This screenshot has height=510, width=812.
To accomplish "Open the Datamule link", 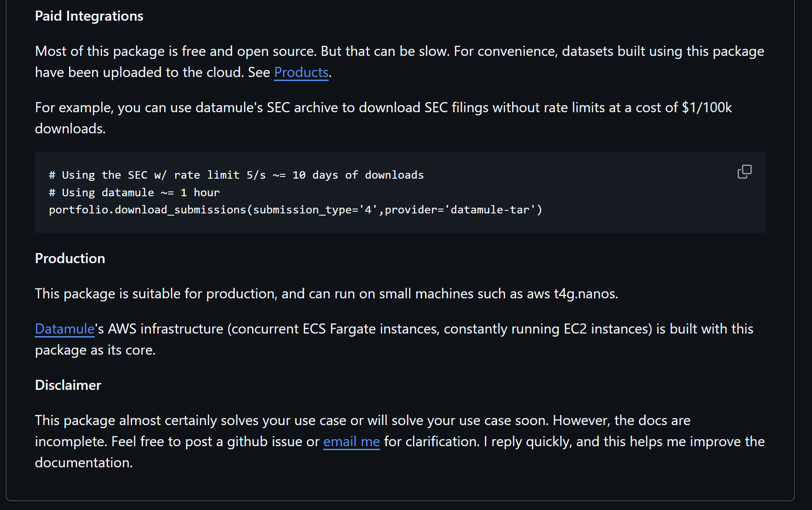I will click(64, 328).
